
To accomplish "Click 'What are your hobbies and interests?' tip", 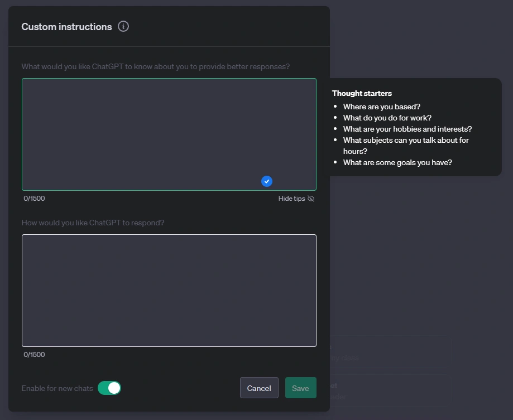I will (407, 129).
